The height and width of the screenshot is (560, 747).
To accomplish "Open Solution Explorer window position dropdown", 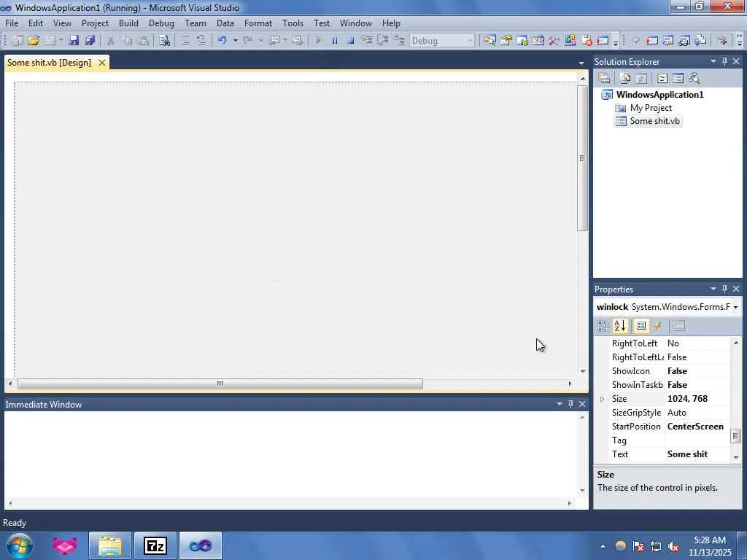I will click(713, 61).
